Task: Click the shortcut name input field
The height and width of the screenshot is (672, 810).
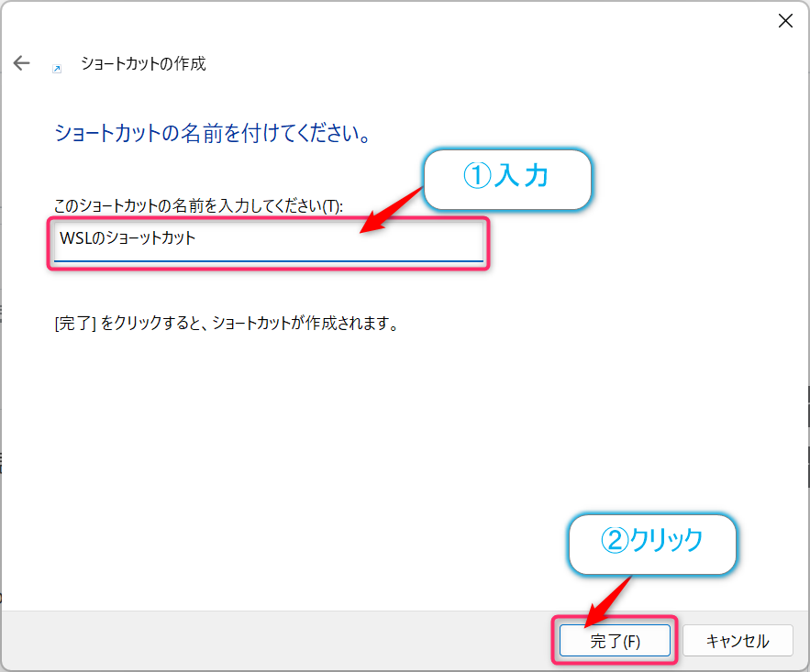Action: (x=269, y=241)
